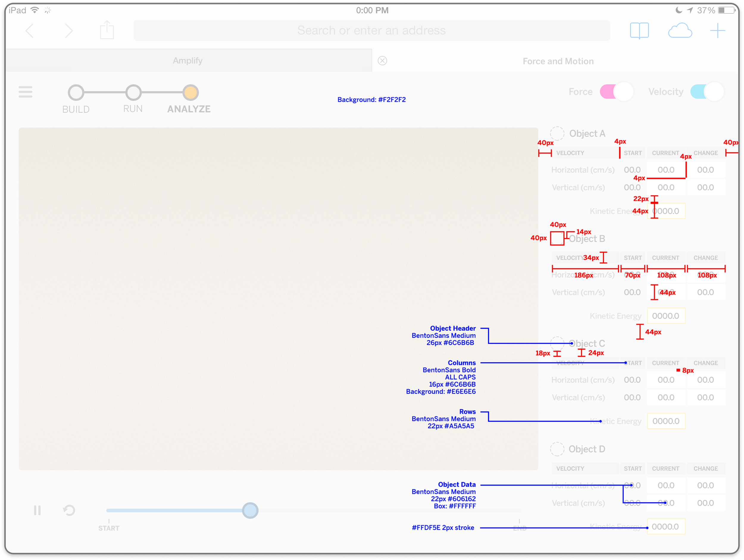Click Object B's CHANGE column header
The image size is (744, 560).
pos(706,258)
